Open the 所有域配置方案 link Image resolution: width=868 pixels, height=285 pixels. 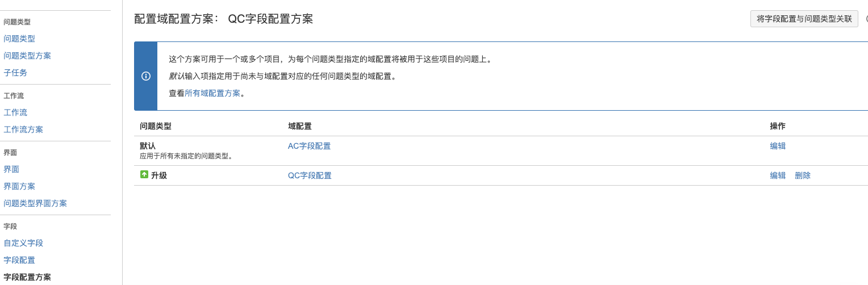tap(212, 93)
